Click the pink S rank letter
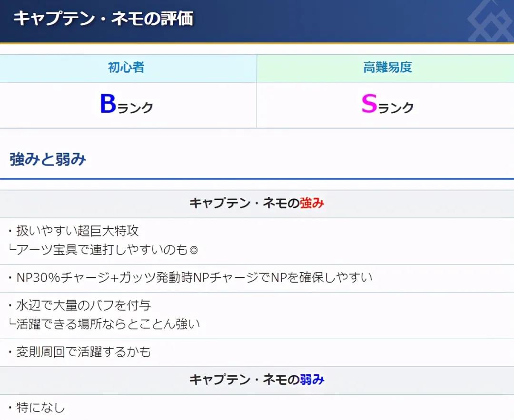This screenshot has width=514, height=420. click(369, 104)
